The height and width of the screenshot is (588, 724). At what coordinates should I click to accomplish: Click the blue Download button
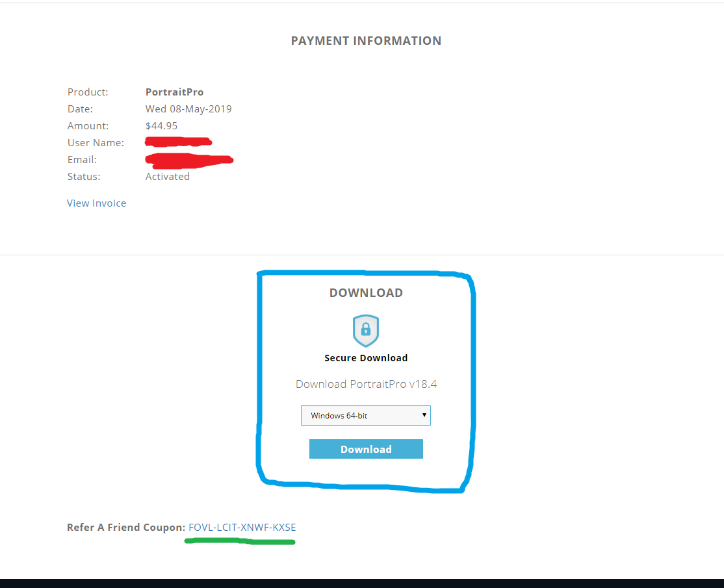pyautogui.click(x=366, y=449)
